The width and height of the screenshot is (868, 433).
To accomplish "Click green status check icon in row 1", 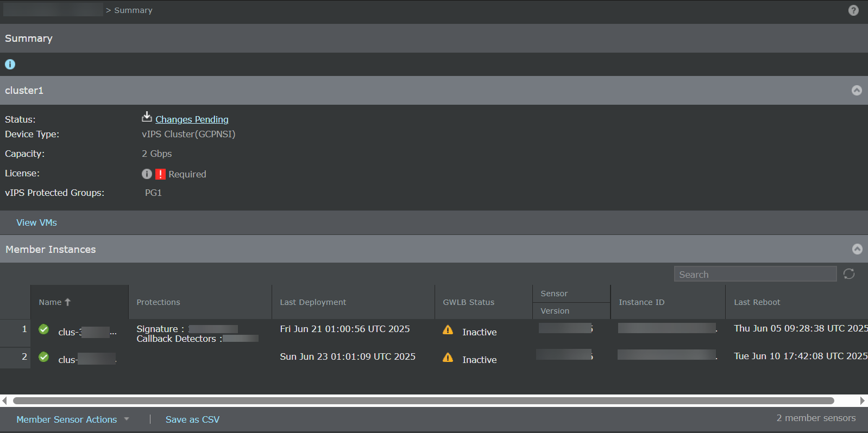I will (44, 329).
